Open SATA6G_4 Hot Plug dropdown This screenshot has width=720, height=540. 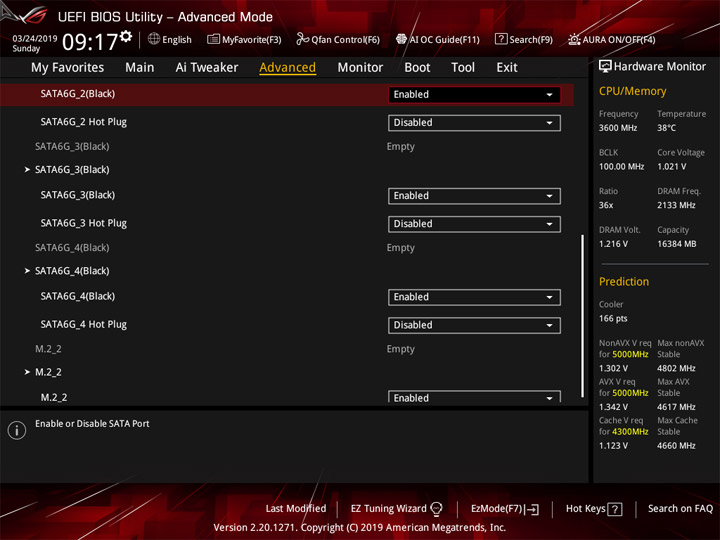474,325
